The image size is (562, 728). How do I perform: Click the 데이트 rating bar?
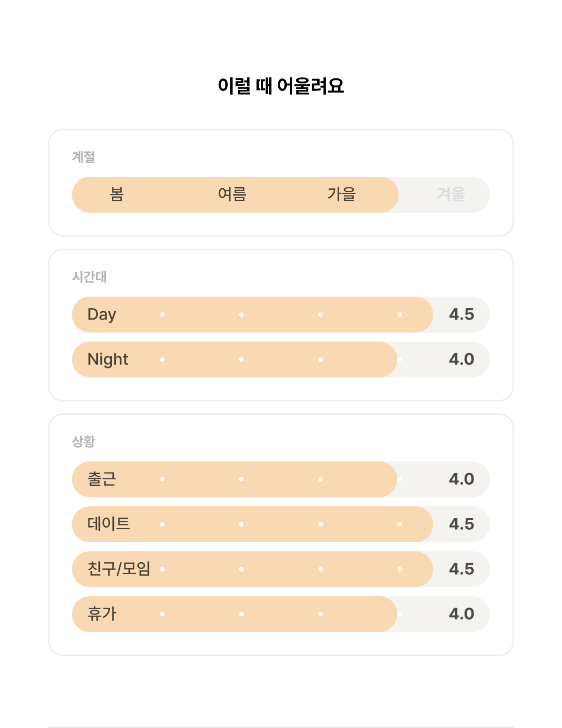coord(281,524)
